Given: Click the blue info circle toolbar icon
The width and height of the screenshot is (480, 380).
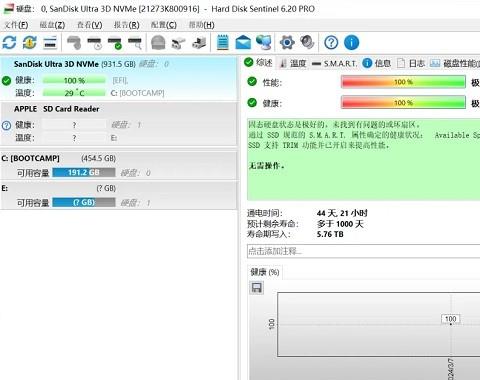Looking at the screenshot, I should 351,43.
